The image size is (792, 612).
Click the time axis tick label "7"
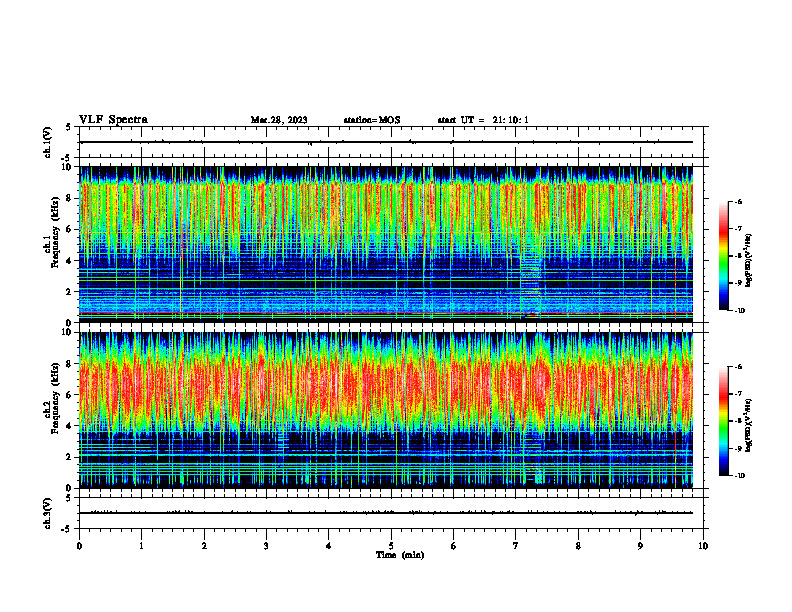[x=516, y=546]
